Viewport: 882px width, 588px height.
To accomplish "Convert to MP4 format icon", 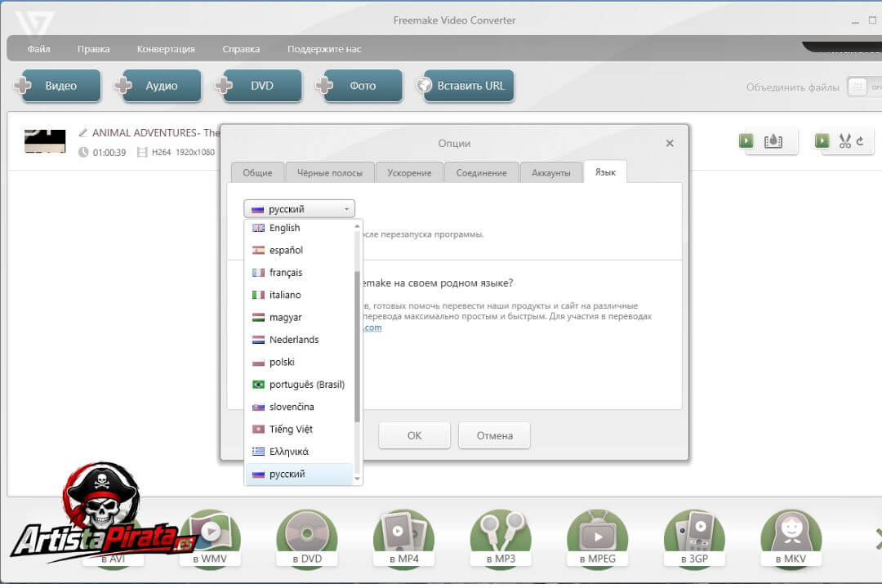I will coord(404,538).
